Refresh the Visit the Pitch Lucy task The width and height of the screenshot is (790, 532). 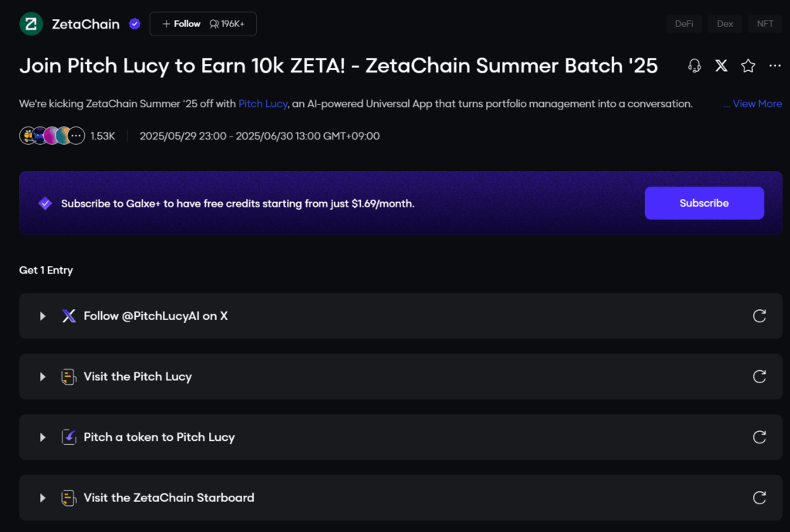point(759,376)
